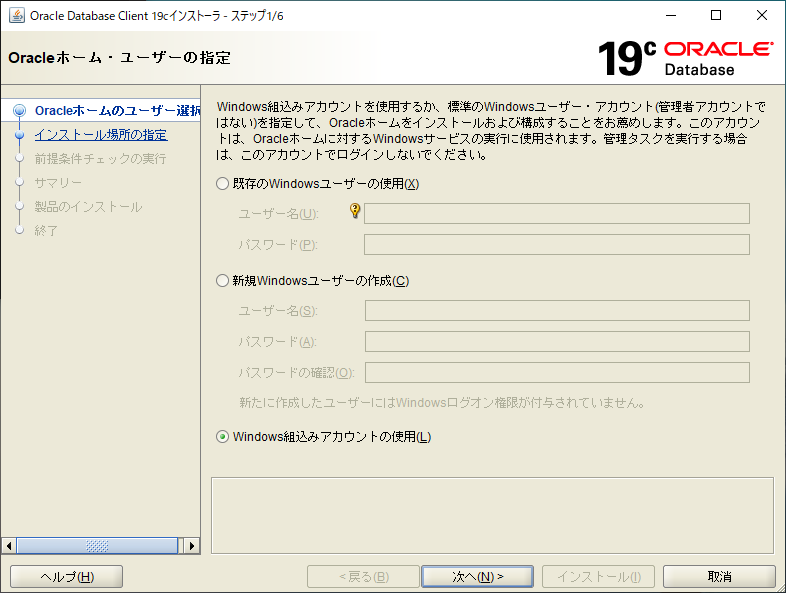Image resolution: width=786 pixels, height=593 pixels.
Task: Close the installer window
Action: 761,16
